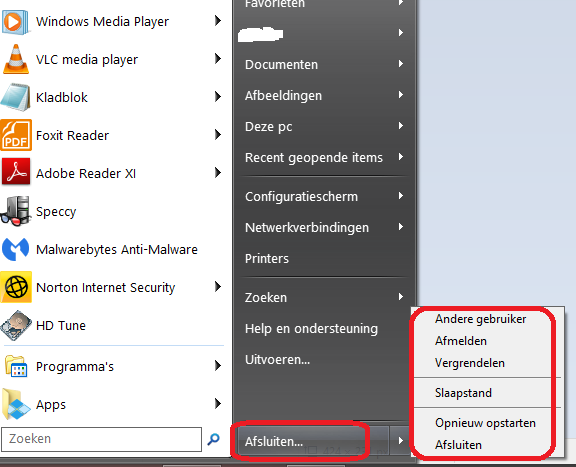Expand the Programma's submenu arrow
Viewport: 576px width, 467px height.
pyautogui.click(x=218, y=366)
